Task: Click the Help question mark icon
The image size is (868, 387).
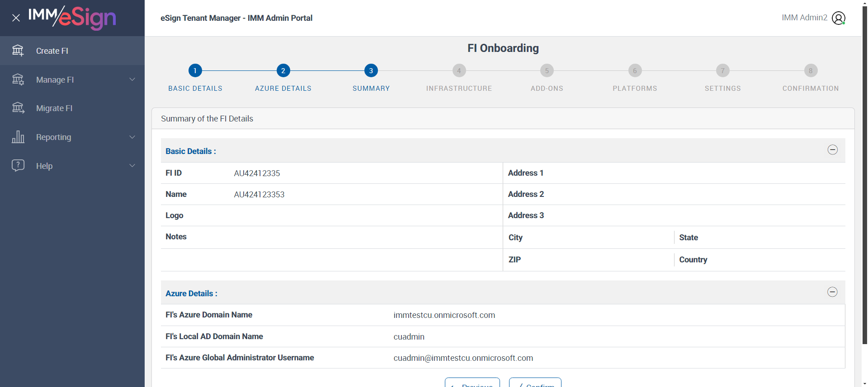Action: tap(18, 165)
